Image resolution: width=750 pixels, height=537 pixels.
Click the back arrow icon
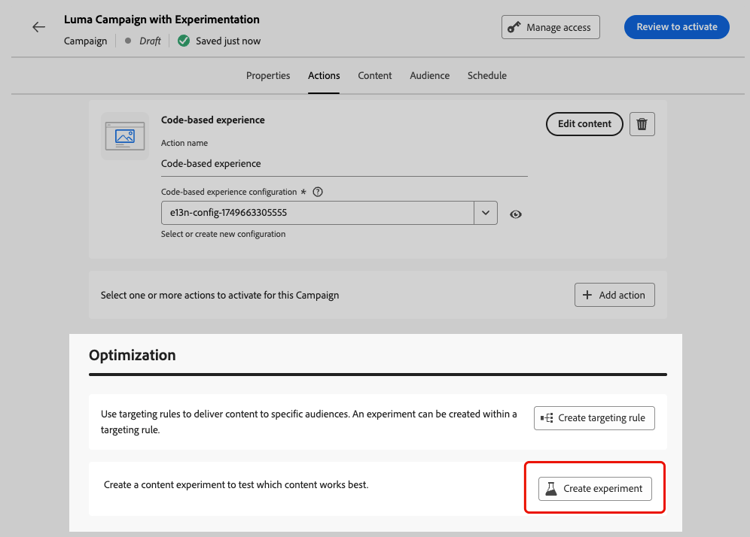(x=39, y=27)
